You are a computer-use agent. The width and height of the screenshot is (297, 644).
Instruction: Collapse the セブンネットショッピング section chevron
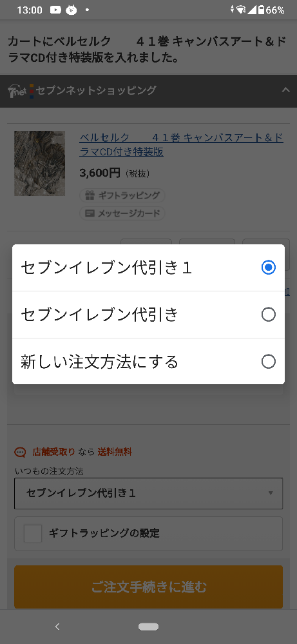(x=285, y=90)
